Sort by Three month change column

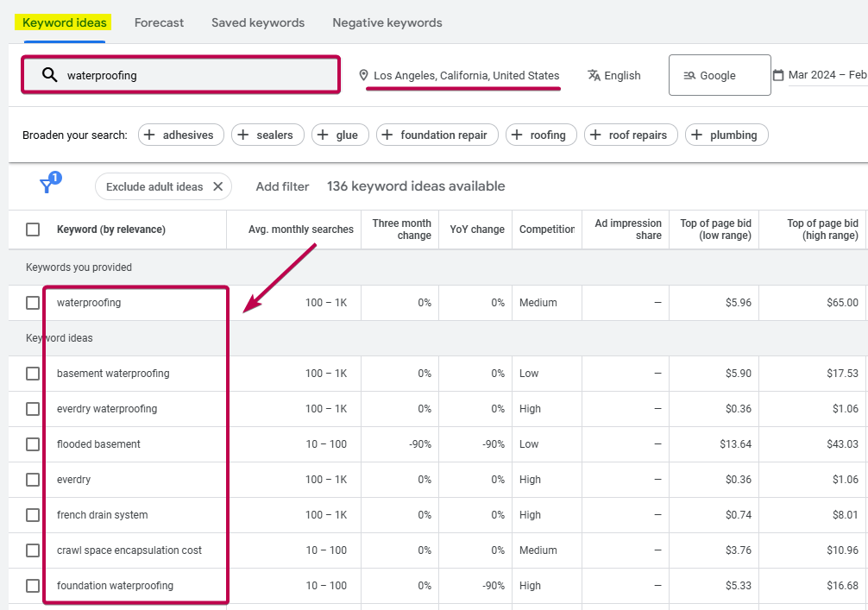tap(401, 230)
